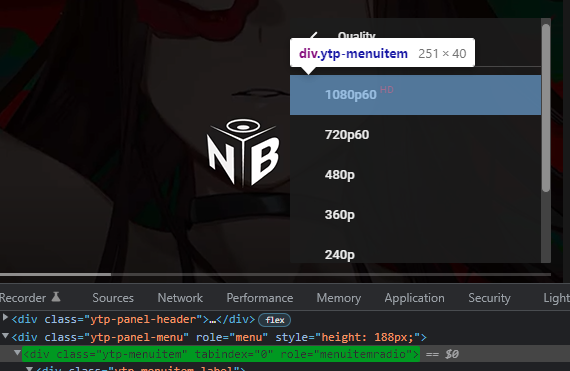Screen dimensions: 570x371
Task: Choose 720p60 video quality
Action: tap(415, 135)
